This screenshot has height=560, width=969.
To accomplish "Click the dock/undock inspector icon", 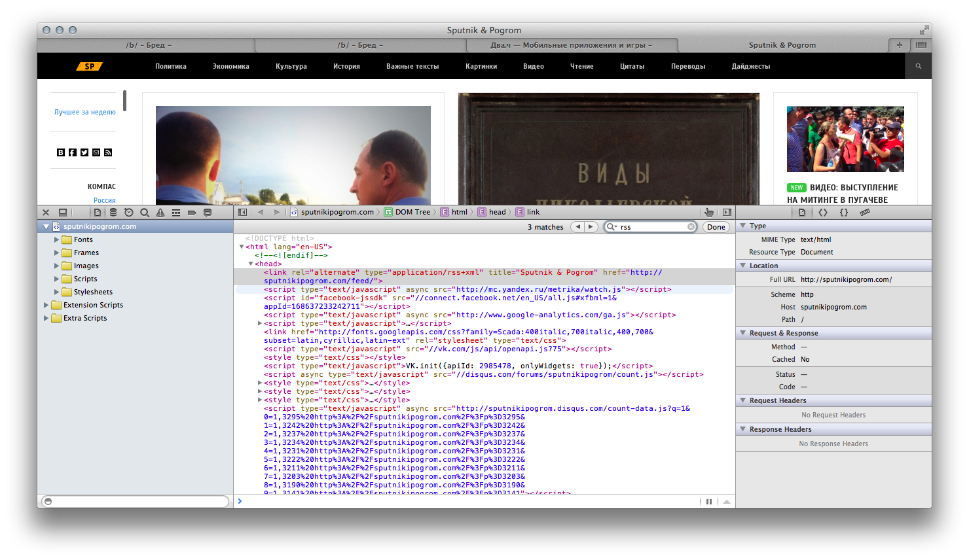I will pyautogui.click(x=63, y=213).
